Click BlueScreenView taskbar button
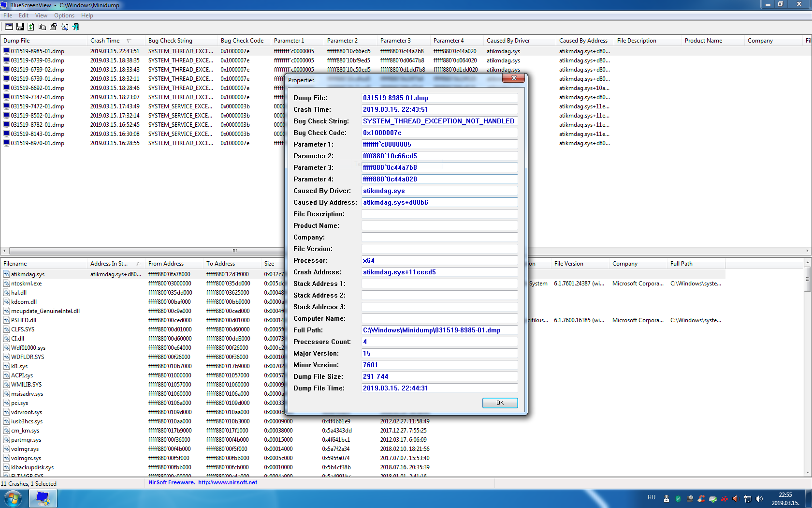Image resolution: width=812 pixels, height=508 pixels. pyautogui.click(x=43, y=498)
